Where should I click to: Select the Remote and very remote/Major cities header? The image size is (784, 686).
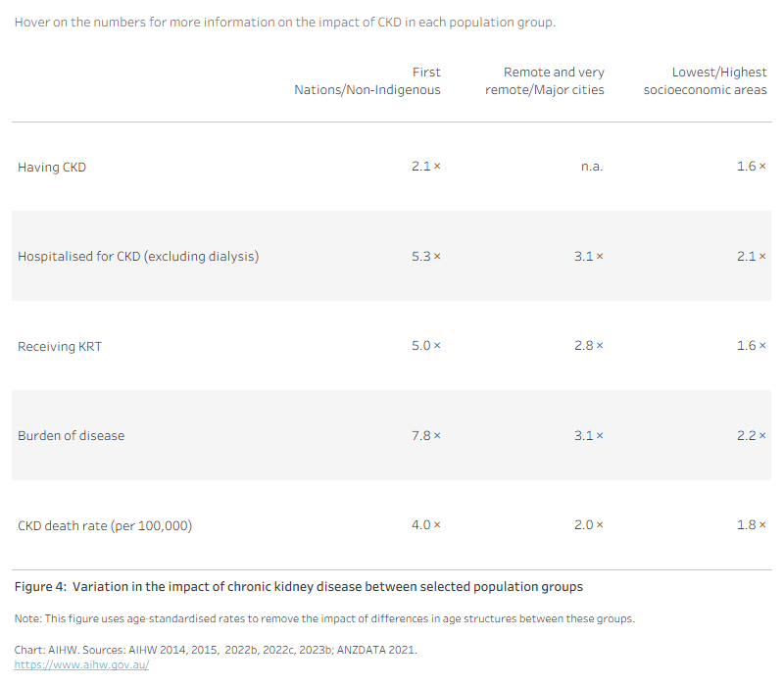[545, 81]
